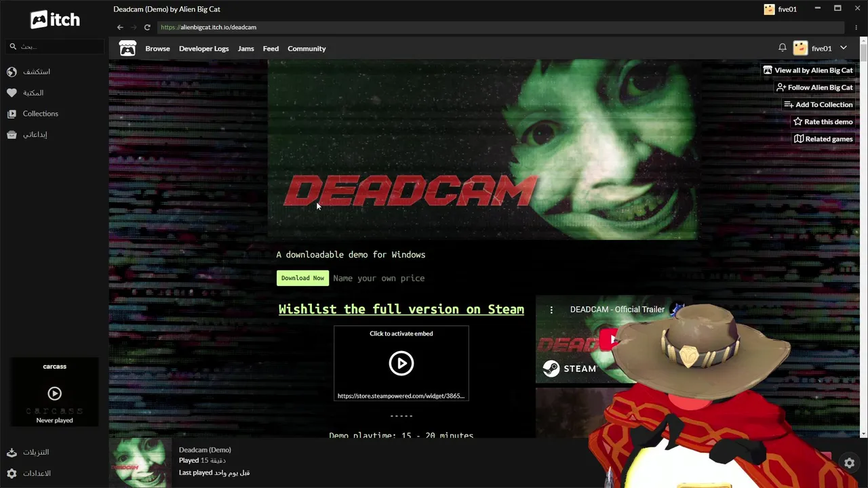
Task: Open YouTube trailer options three-dot menu
Action: coord(551,310)
